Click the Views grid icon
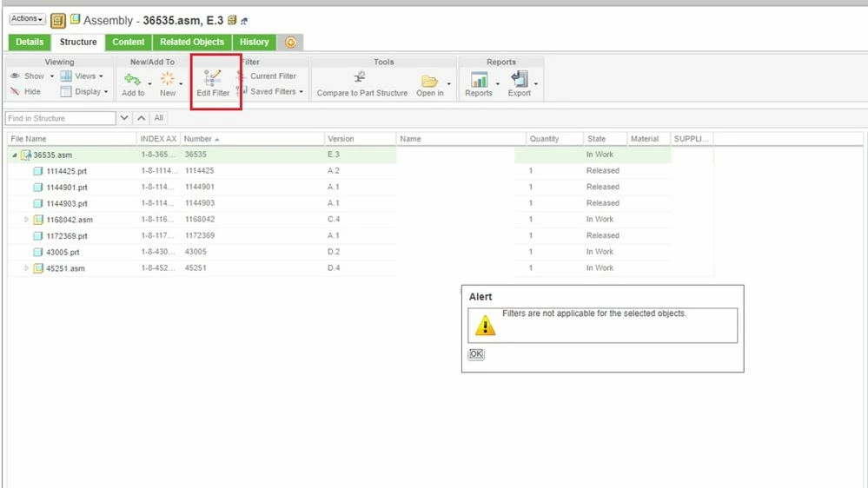Image resolution: width=868 pixels, height=488 pixels. tap(66, 76)
